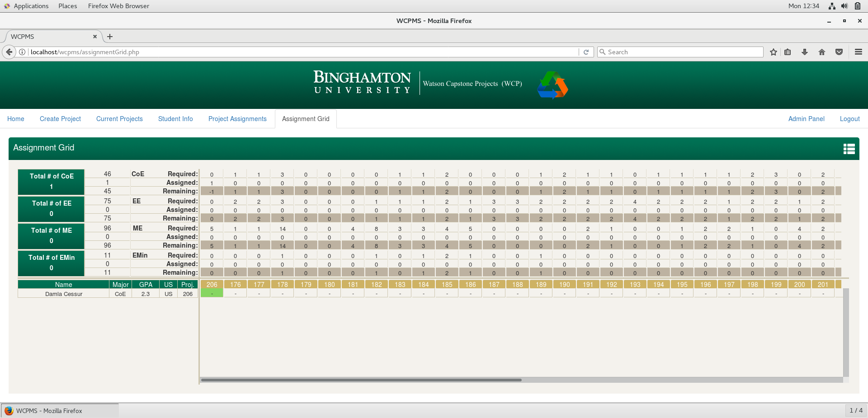The image size is (868, 418).
Task: Go back using the browser back arrow
Action: (9, 52)
